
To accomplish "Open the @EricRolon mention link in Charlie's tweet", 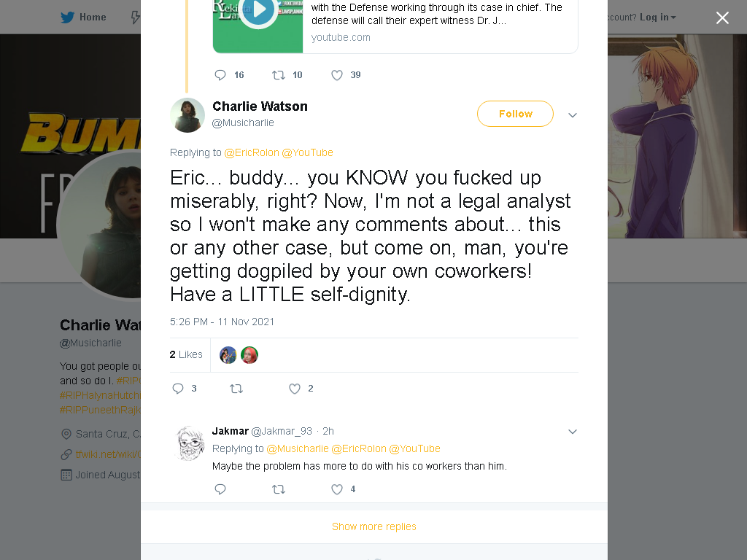I will point(252,152).
